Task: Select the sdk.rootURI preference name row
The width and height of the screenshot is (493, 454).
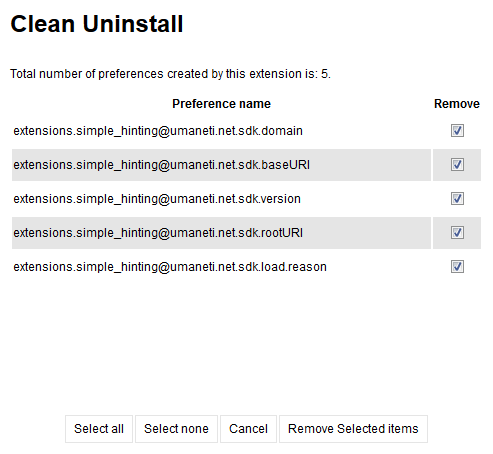Action: coord(221,233)
